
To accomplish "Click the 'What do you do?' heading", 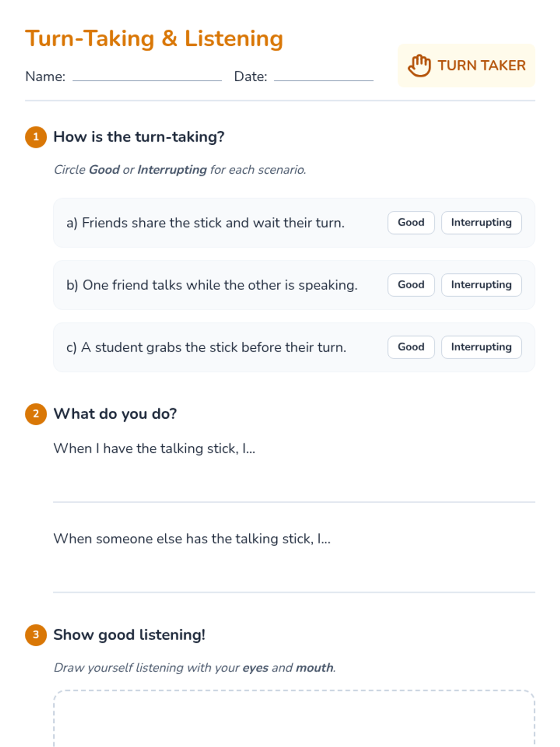I will [x=115, y=414].
